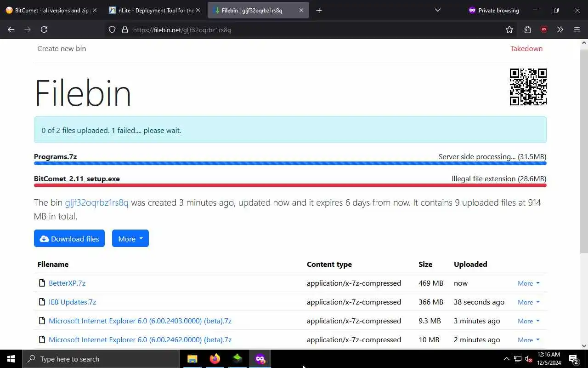Click Create new bin link

click(x=62, y=48)
